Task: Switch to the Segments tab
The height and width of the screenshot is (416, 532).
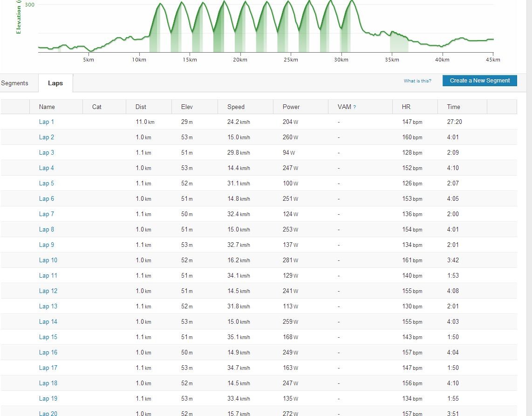Action: pos(14,83)
